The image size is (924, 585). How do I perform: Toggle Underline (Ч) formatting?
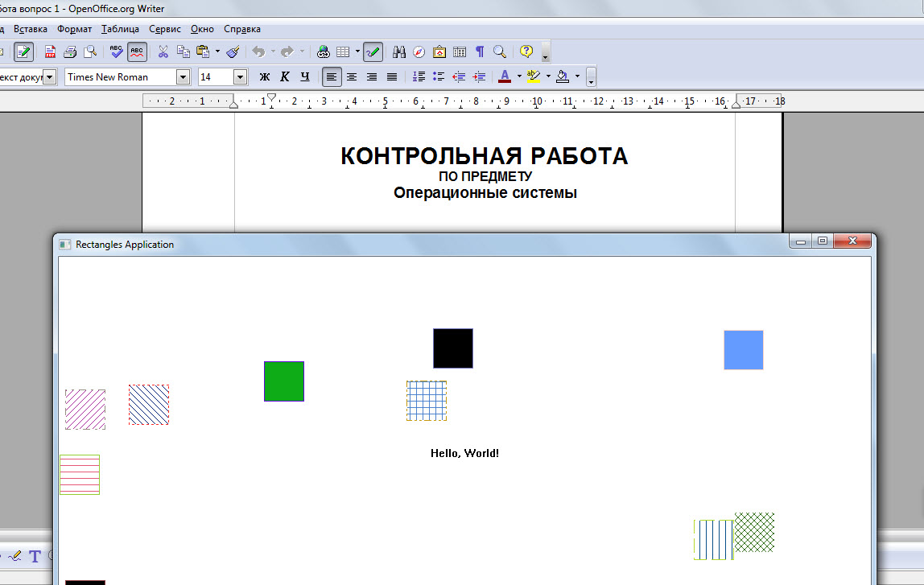[305, 77]
